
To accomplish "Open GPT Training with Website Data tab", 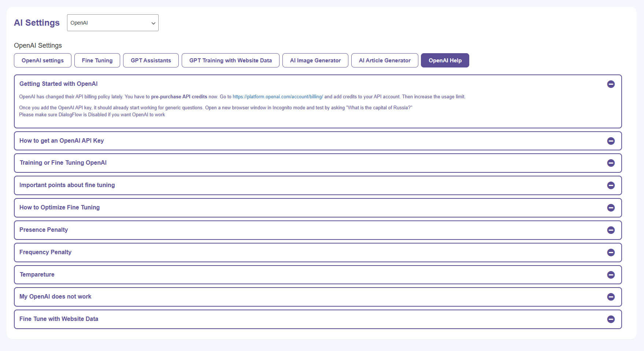I will point(230,61).
